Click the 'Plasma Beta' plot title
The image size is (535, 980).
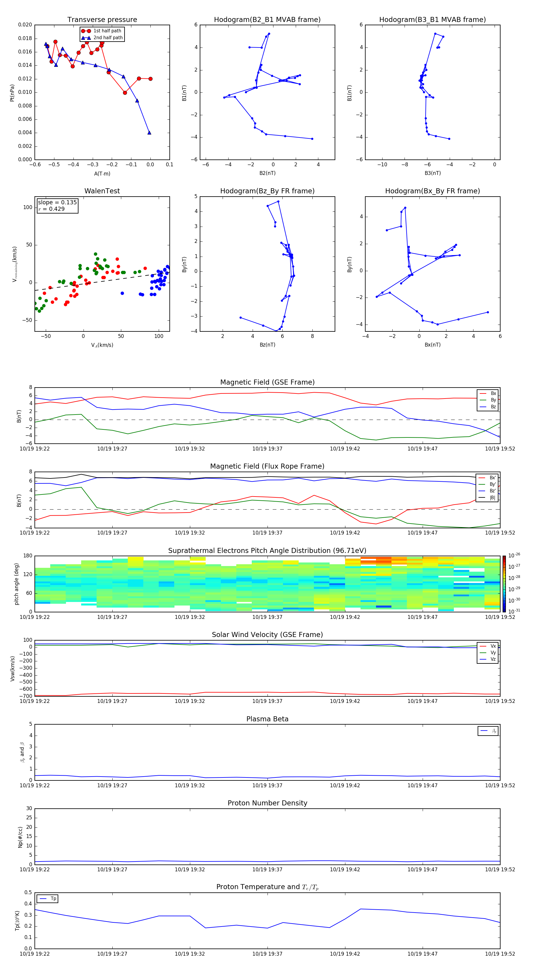267,719
